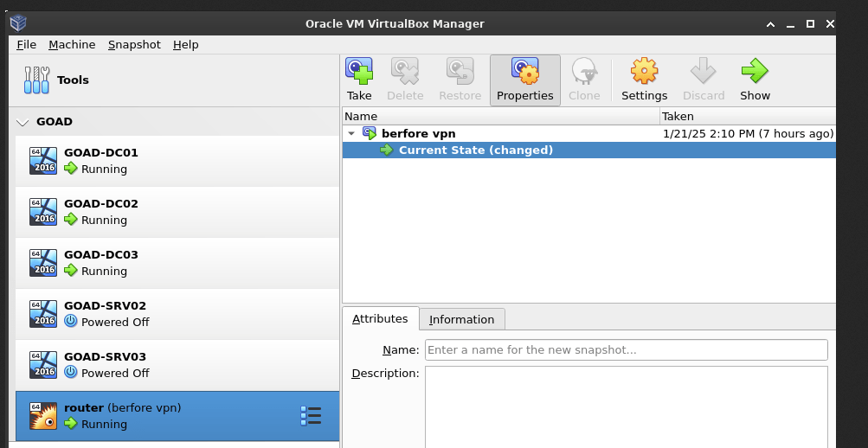Click the Taken column header
Image resolution: width=868 pixels, height=448 pixels.
[746, 116]
